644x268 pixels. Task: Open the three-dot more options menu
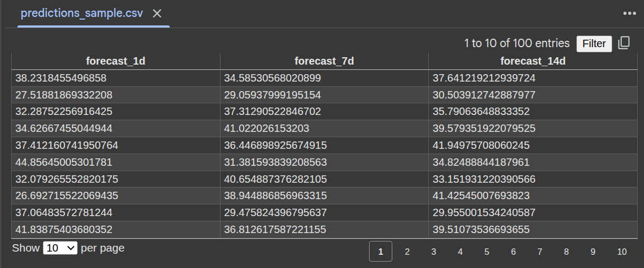(629, 14)
